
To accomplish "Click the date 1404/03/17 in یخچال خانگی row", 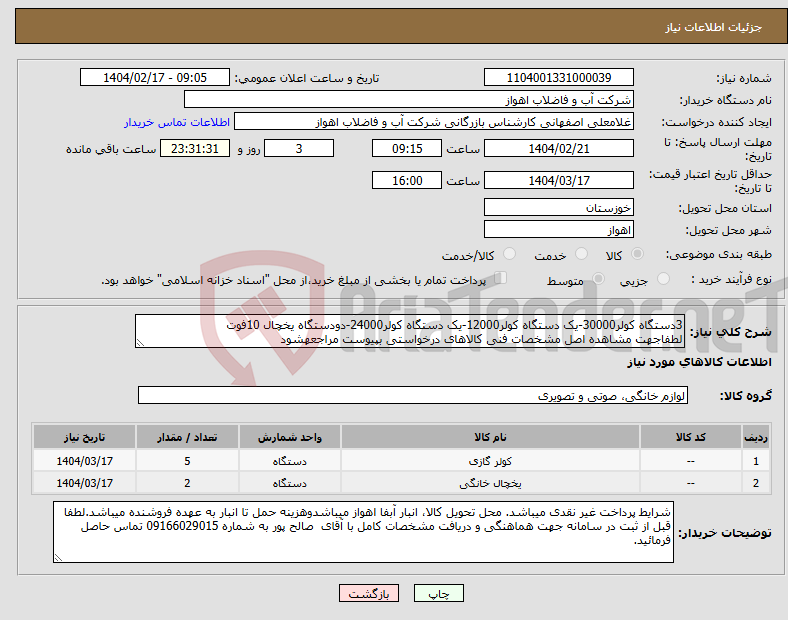I will (84, 483).
